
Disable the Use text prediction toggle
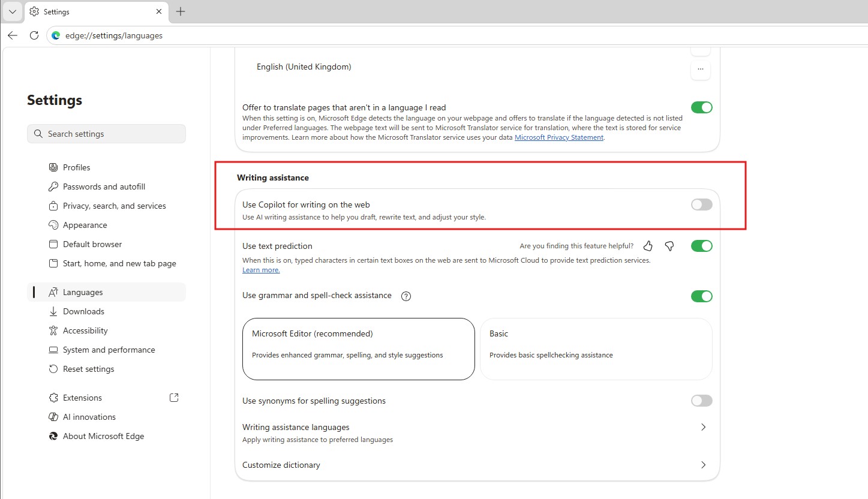point(701,245)
